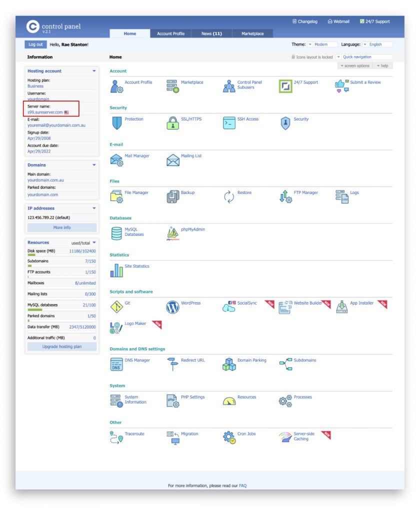Open the Account Profile icon
The width and height of the screenshot is (420, 512).
click(116, 86)
